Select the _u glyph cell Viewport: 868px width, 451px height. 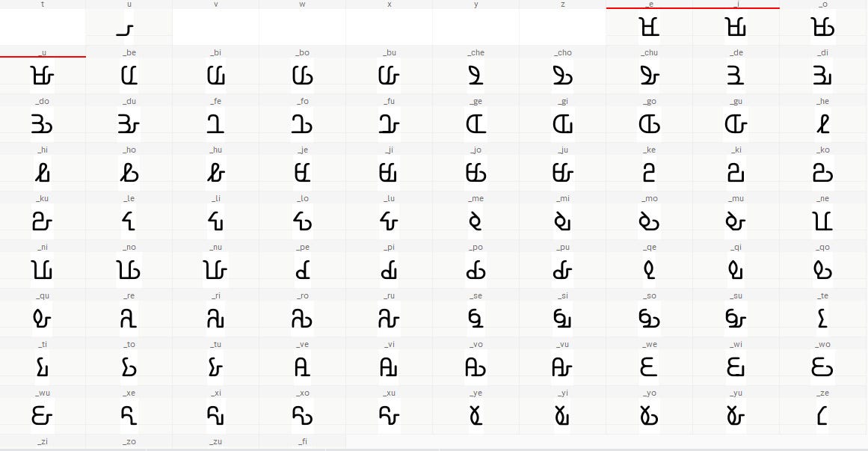click(43, 70)
